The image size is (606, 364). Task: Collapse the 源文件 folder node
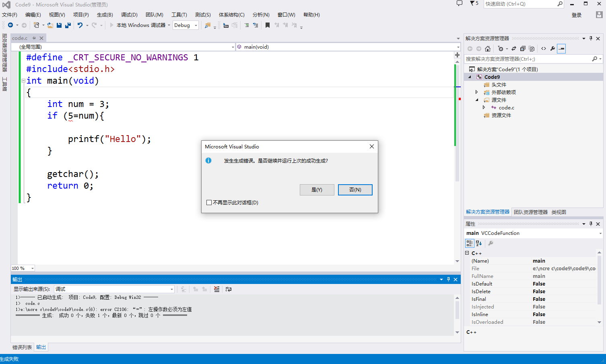click(477, 100)
